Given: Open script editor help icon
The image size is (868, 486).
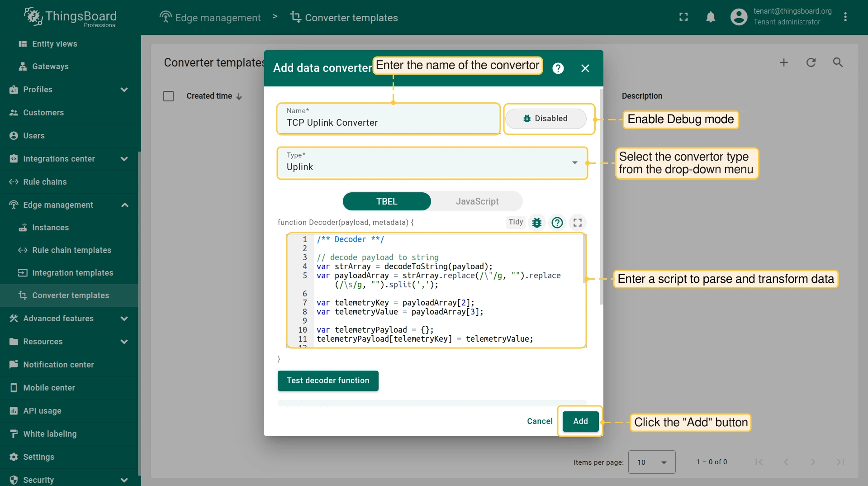Looking at the screenshot, I should tap(557, 223).
